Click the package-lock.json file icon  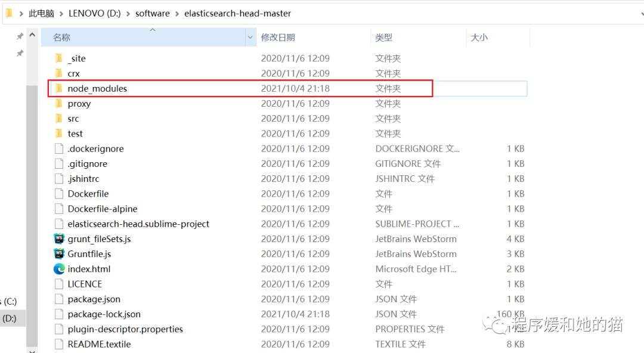tap(59, 314)
